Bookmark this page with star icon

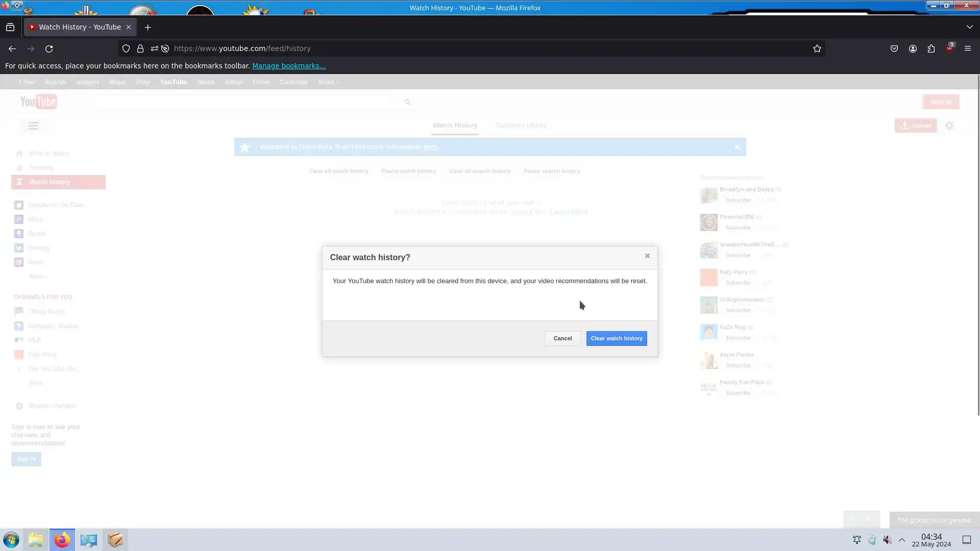817,49
